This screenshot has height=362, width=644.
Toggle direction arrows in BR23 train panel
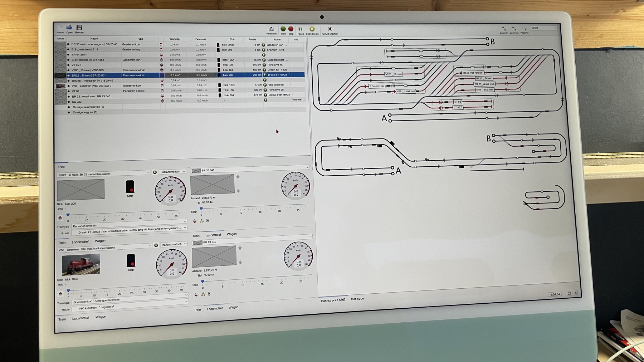pyautogui.click(x=60, y=218)
